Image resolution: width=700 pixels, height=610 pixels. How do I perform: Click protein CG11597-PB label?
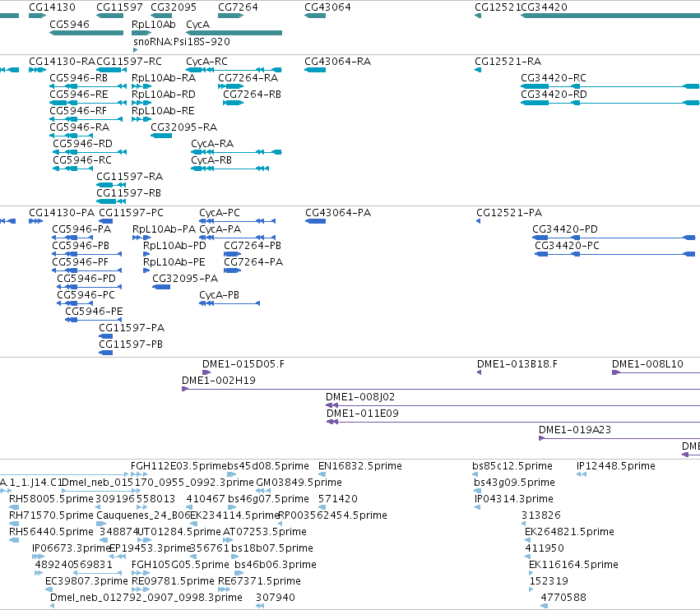pos(131,344)
